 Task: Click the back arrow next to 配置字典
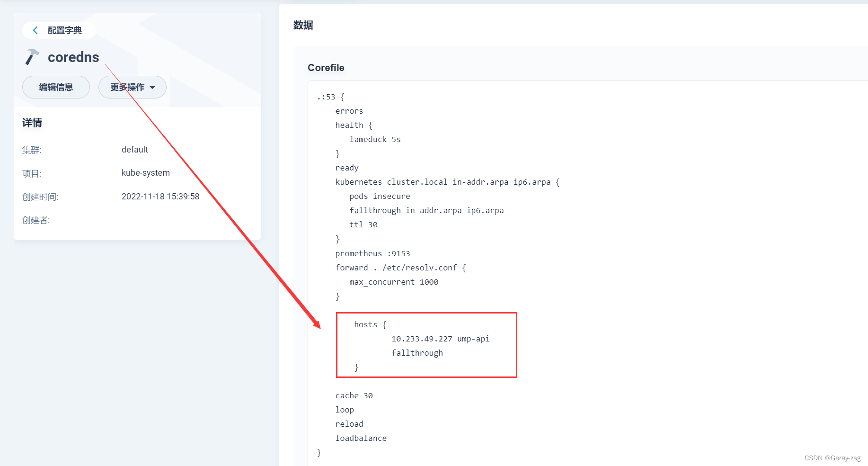click(x=35, y=30)
